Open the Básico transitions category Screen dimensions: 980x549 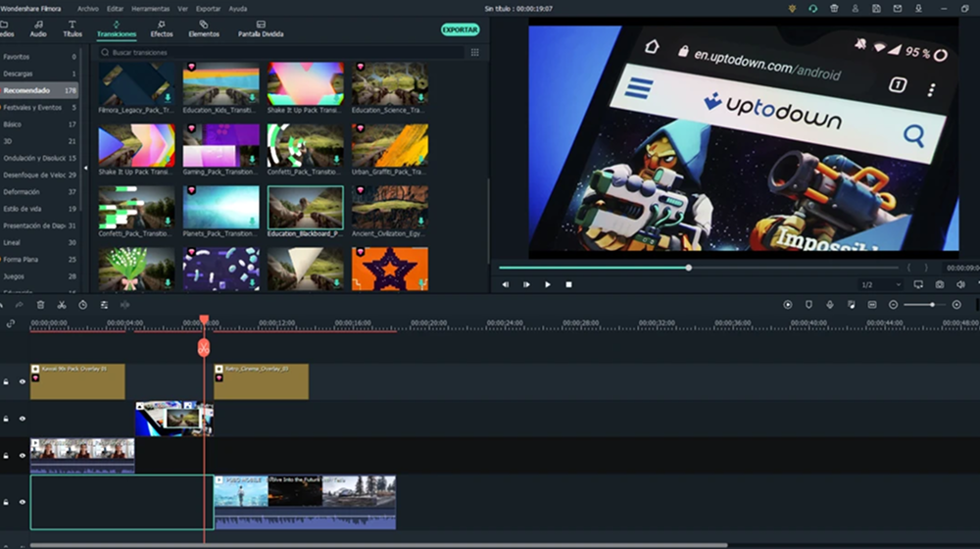click(39, 125)
